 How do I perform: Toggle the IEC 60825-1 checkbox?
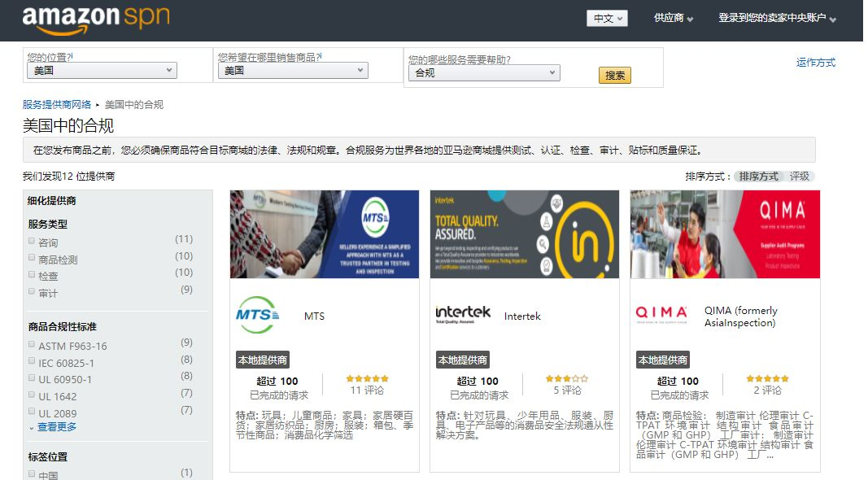coord(32,361)
